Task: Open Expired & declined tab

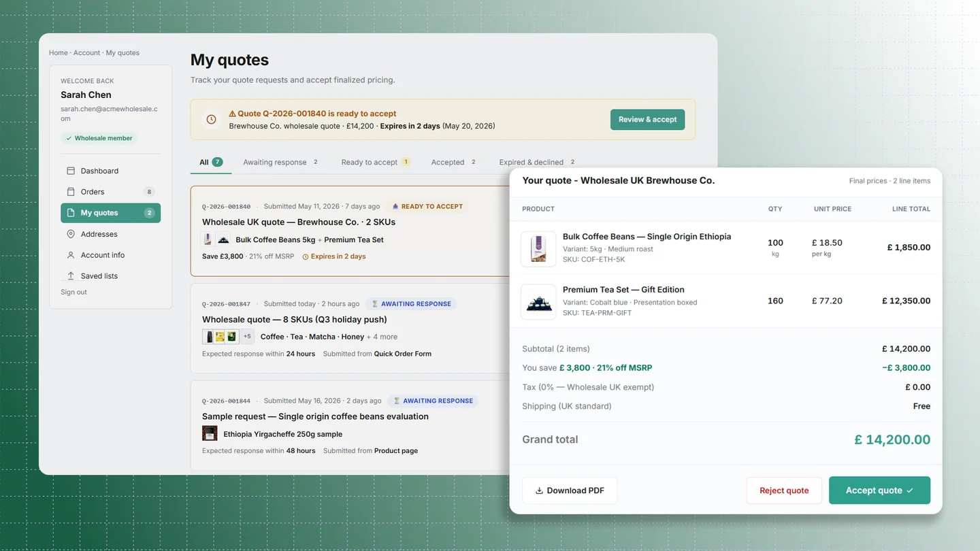Action: 537,162
